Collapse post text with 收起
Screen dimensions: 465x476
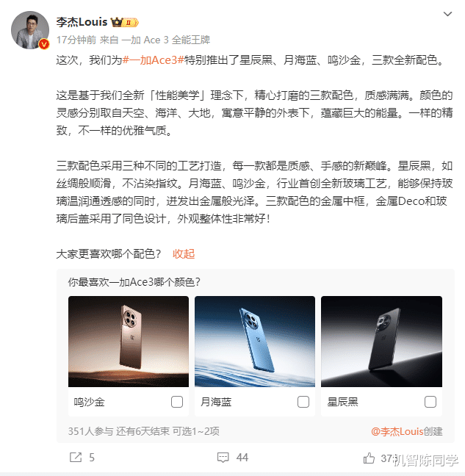tap(184, 253)
